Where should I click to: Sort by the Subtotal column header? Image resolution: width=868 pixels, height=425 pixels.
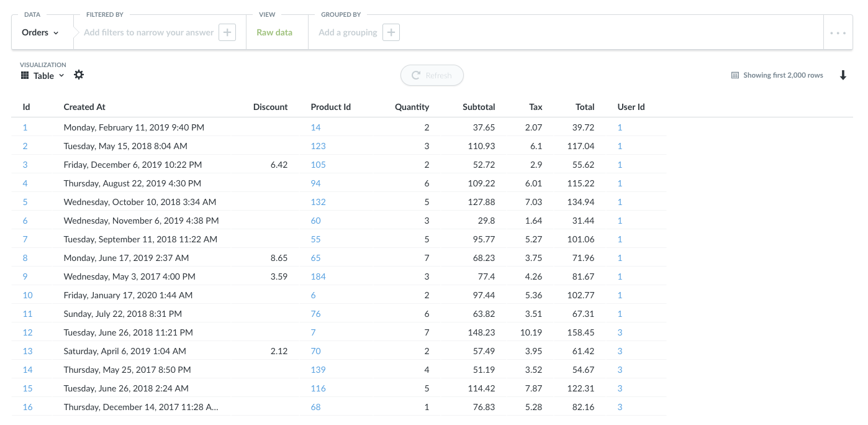[479, 107]
